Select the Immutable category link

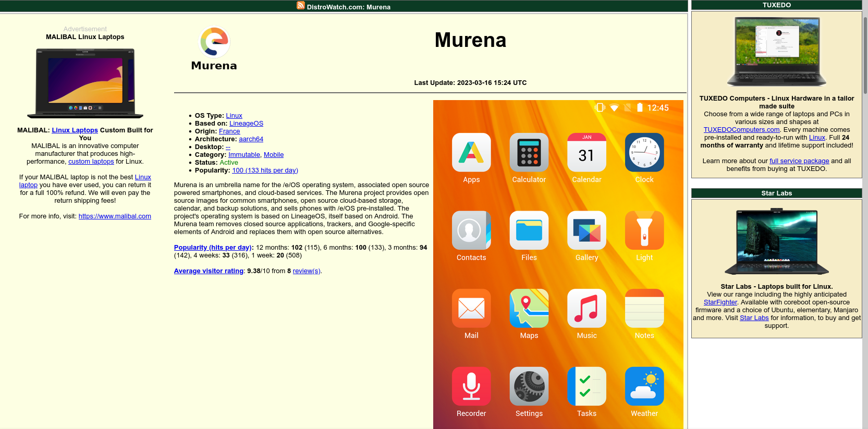[244, 155]
